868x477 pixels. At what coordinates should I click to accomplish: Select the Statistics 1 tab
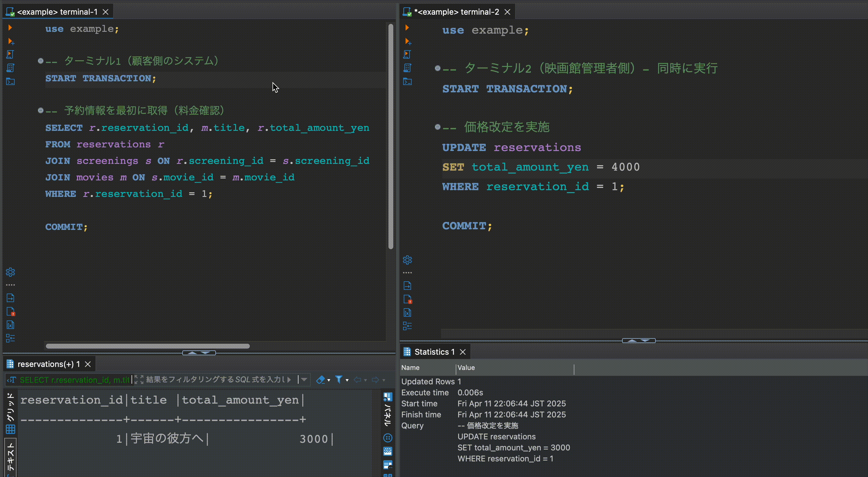434,352
